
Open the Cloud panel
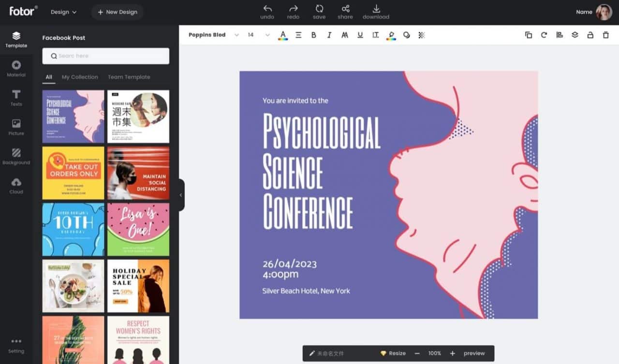coord(16,185)
